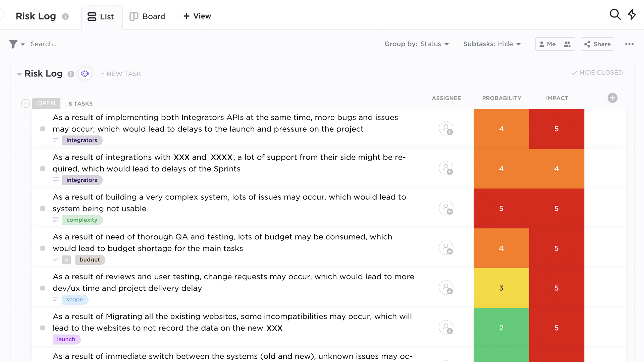Viewport: 644px width, 362px height.
Task: Click yellow probability 3 cell
Action: 501,288
